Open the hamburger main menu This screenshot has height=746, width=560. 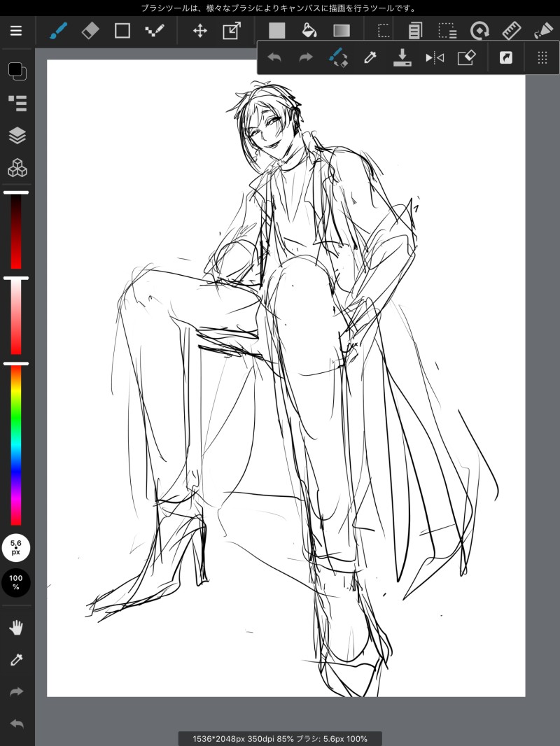[x=16, y=31]
